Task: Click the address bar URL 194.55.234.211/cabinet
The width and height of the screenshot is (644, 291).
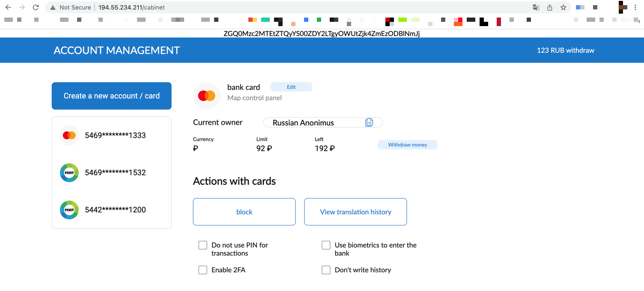Action: (131, 7)
